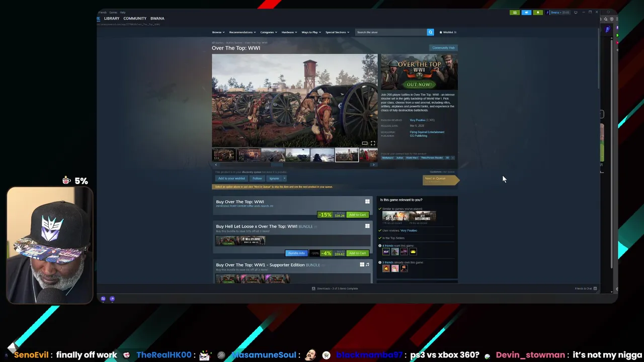Image resolution: width=644 pixels, height=362 pixels.
Task: Add Over The Top: WWI to cart
Action: [358, 215]
